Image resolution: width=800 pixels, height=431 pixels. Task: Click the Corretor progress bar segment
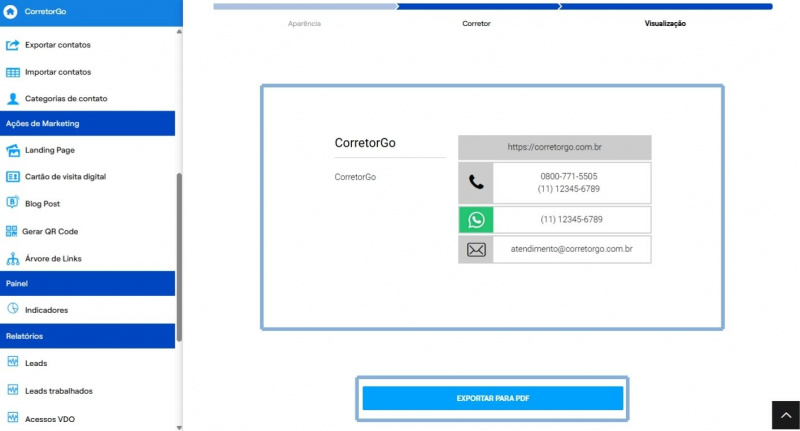(x=478, y=7)
